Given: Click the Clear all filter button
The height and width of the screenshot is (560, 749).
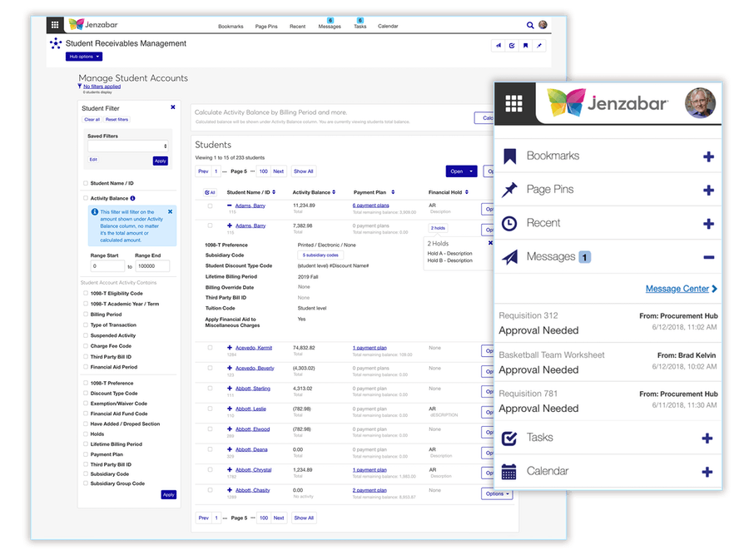Looking at the screenshot, I should (x=92, y=119).
